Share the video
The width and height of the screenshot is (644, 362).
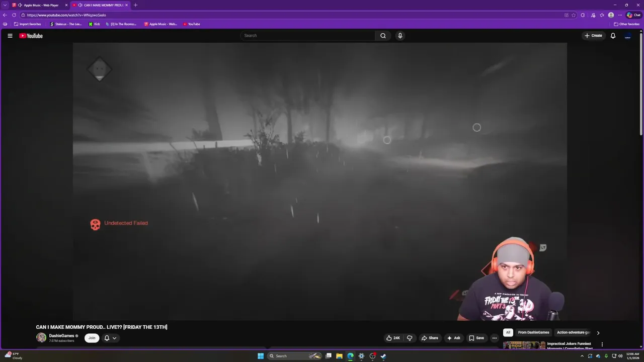430,338
